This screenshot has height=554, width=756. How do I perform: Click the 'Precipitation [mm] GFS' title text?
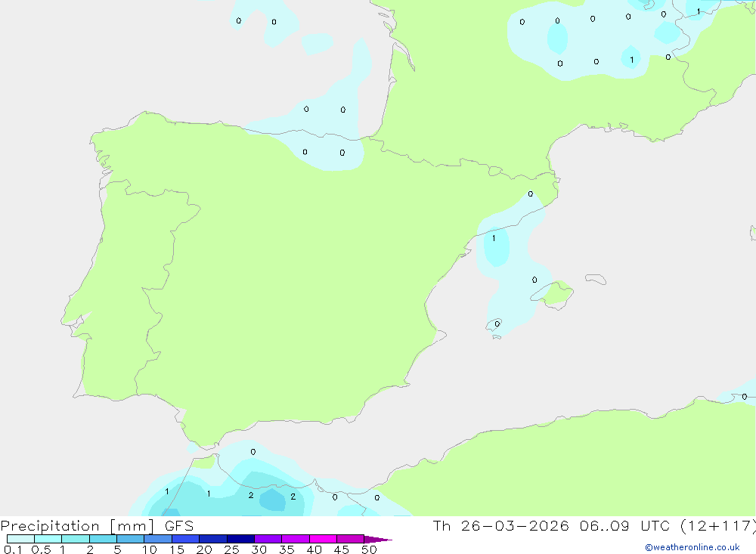coord(97,526)
